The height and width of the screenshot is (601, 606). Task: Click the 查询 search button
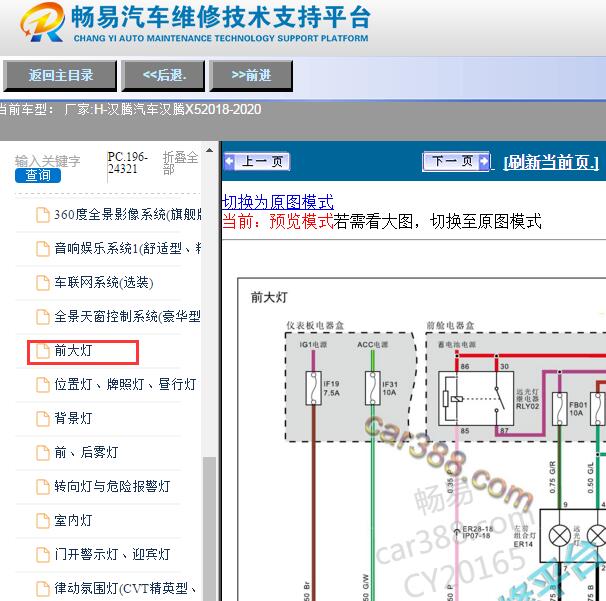38,175
